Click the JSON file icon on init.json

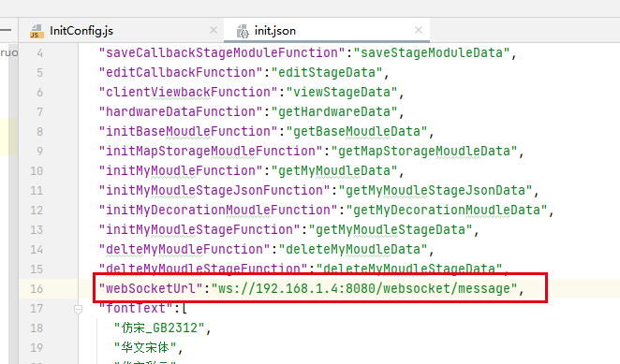point(243,31)
